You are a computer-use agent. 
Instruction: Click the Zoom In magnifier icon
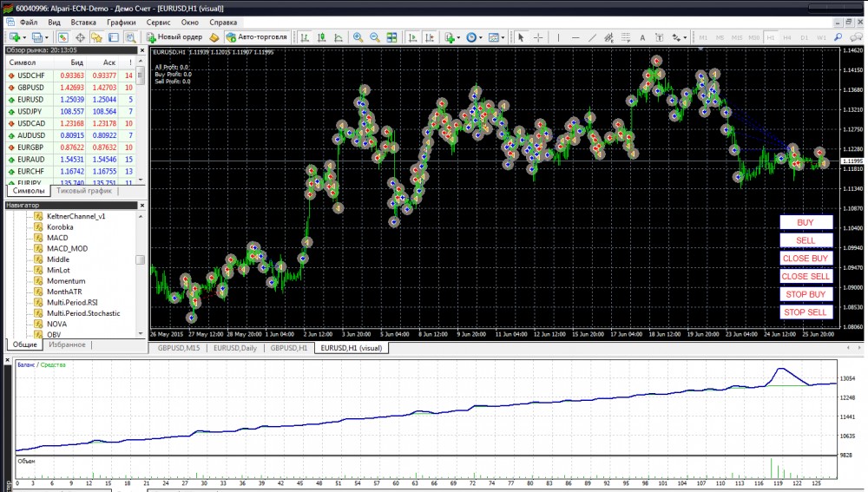click(358, 37)
